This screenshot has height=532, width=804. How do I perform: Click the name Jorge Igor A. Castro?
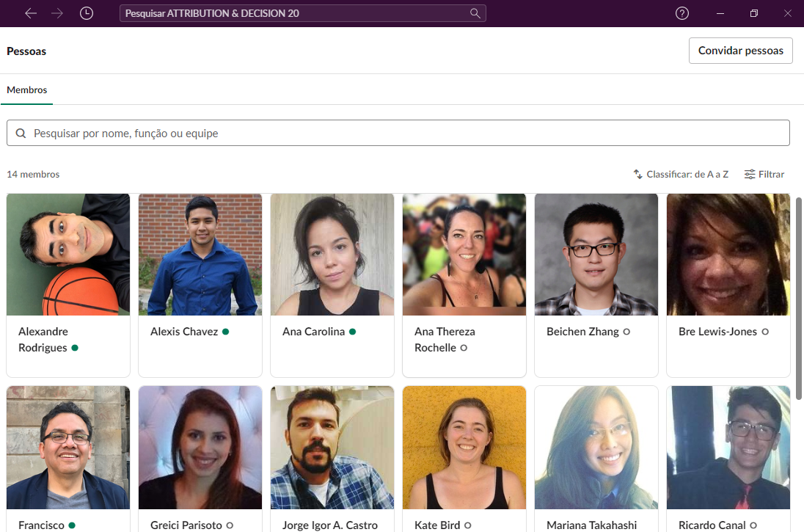coord(329,525)
